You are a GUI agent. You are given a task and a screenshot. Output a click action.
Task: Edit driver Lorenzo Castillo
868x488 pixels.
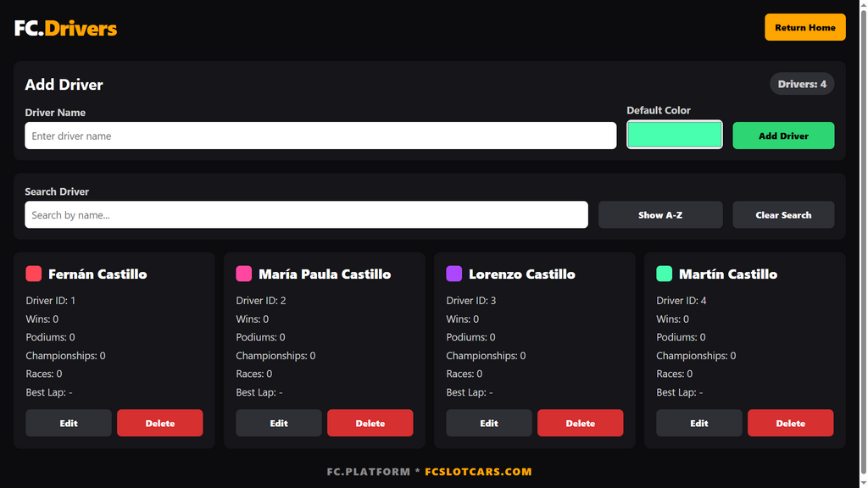click(489, 423)
